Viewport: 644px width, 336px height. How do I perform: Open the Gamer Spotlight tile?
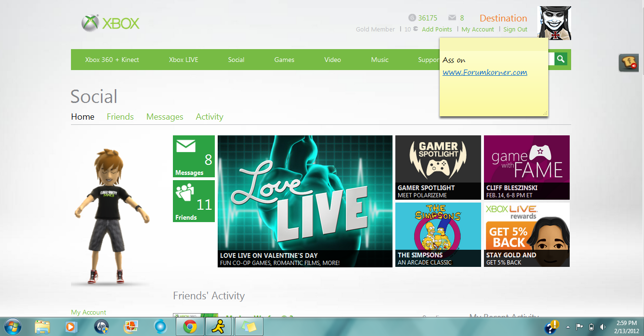(x=438, y=167)
